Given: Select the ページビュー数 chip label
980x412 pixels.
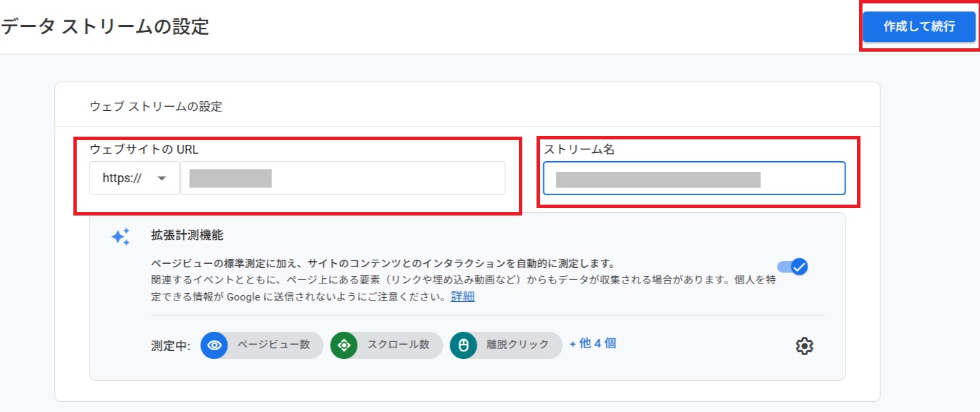Looking at the screenshot, I should pyautogui.click(x=274, y=345).
